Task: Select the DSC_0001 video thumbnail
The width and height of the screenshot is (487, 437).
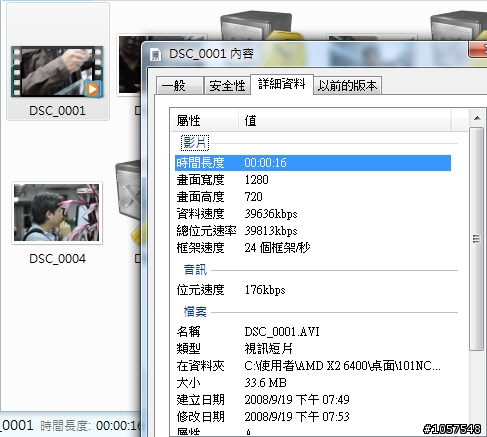Action: pos(57,72)
